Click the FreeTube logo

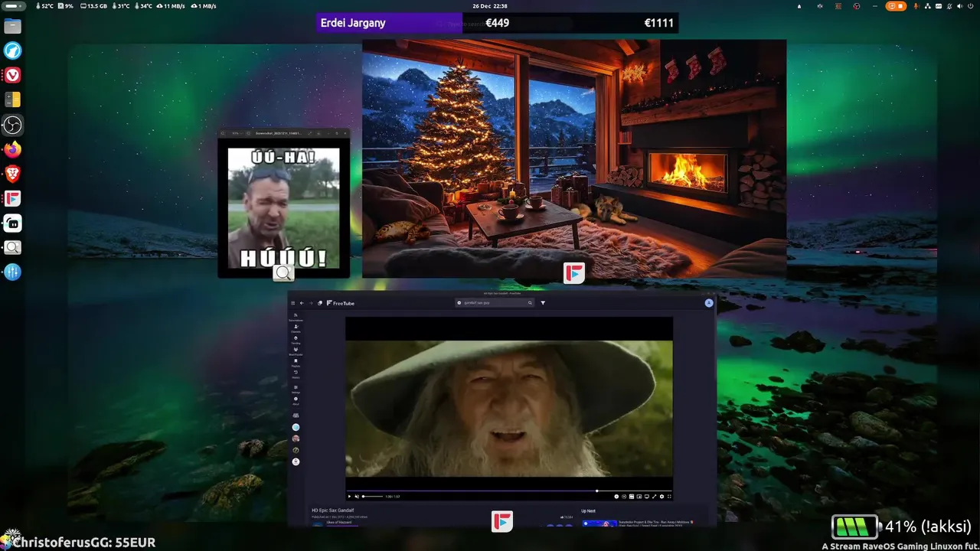click(x=341, y=303)
